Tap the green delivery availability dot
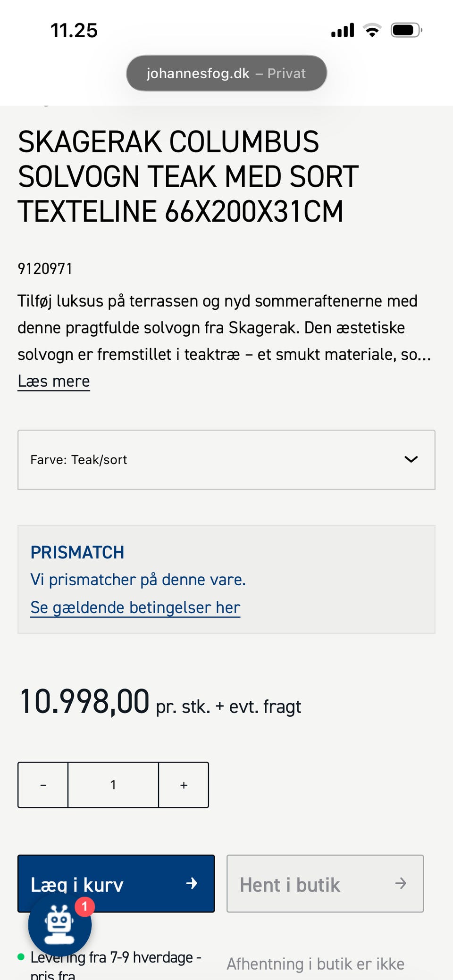This screenshot has height=980, width=453. pos(21,957)
